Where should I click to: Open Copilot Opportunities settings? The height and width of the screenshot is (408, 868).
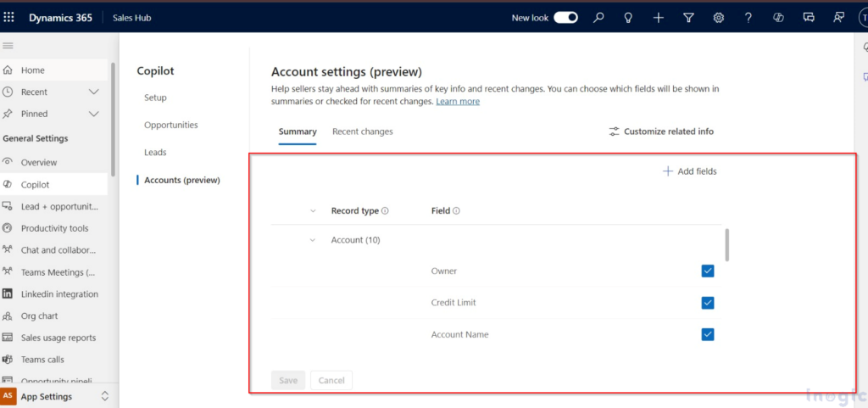(171, 125)
